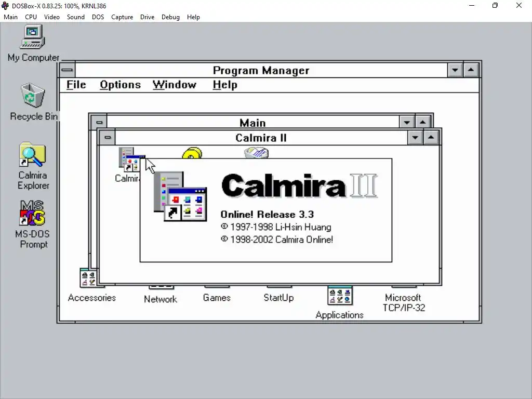Click the DOSBox-X application icon in title bar
Screen dimensions: 532x399
5,5
